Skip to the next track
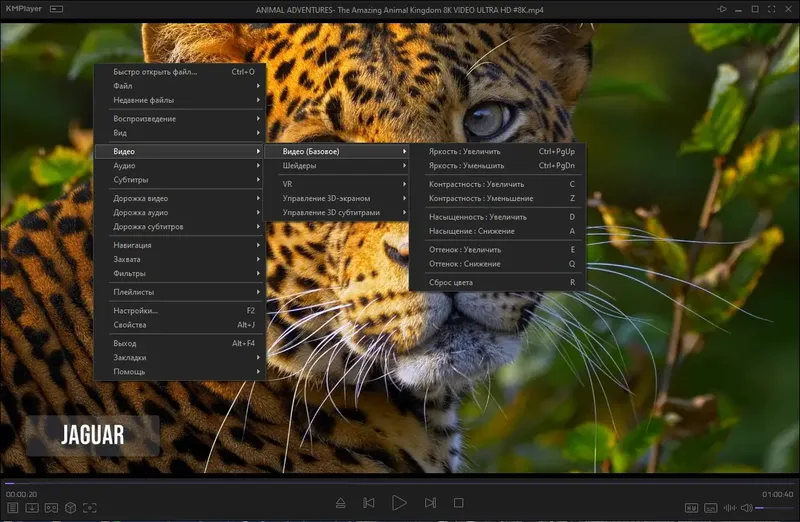Screen dimensions: 800x522 point(430,503)
